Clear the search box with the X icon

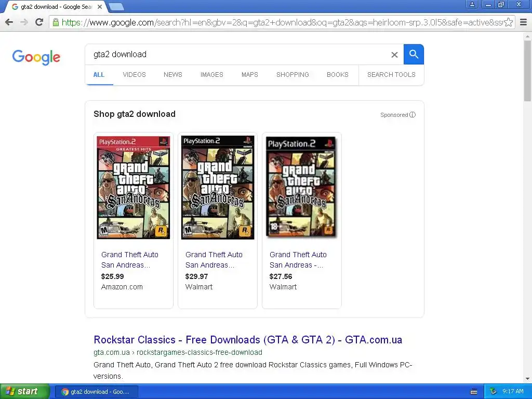[x=394, y=55]
